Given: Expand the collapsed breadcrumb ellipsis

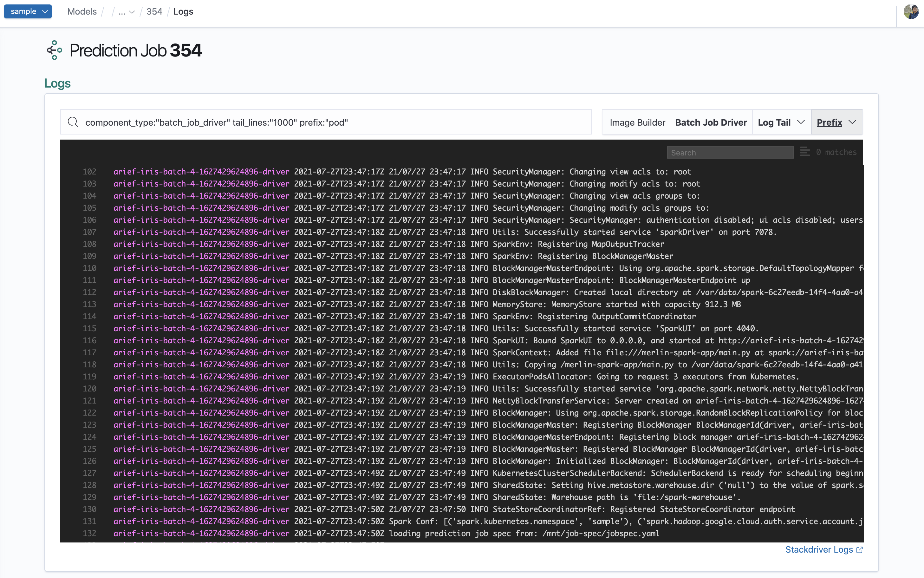Looking at the screenshot, I should (126, 12).
